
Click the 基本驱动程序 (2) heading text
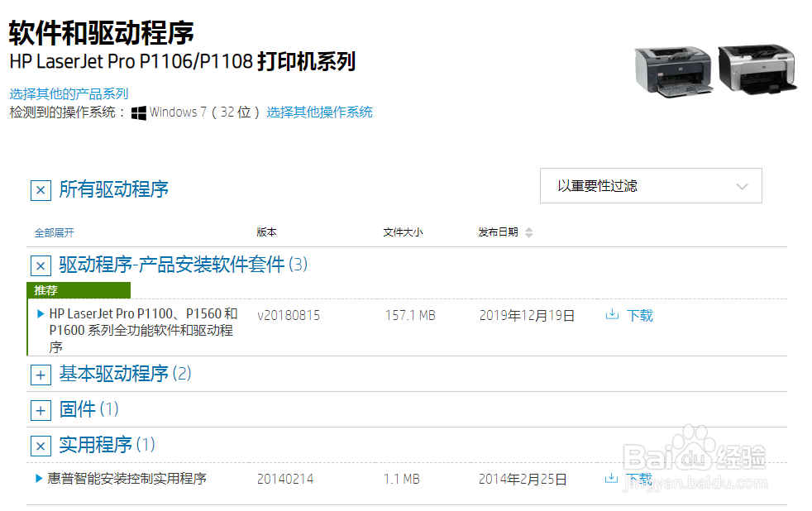[x=126, y=373]
